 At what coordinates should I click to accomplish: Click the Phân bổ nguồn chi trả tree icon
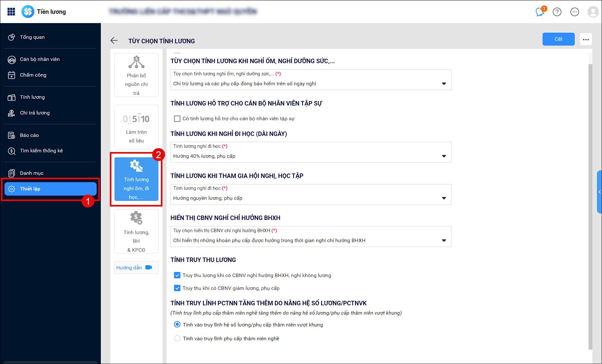point(136,62)
